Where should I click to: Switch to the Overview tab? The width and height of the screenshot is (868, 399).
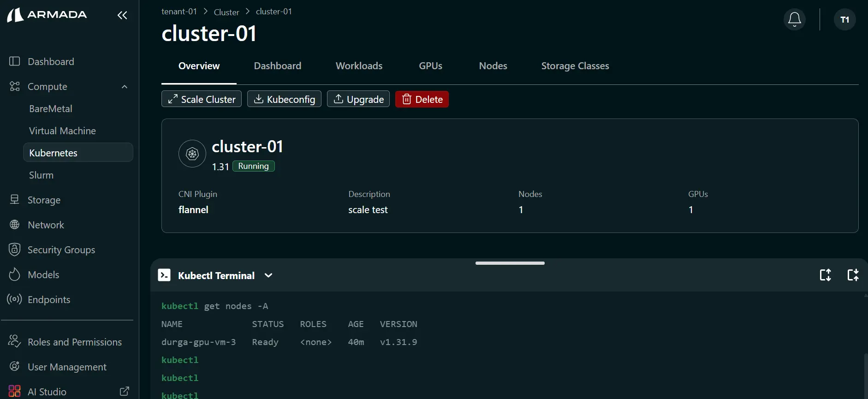tap(199, 66)
